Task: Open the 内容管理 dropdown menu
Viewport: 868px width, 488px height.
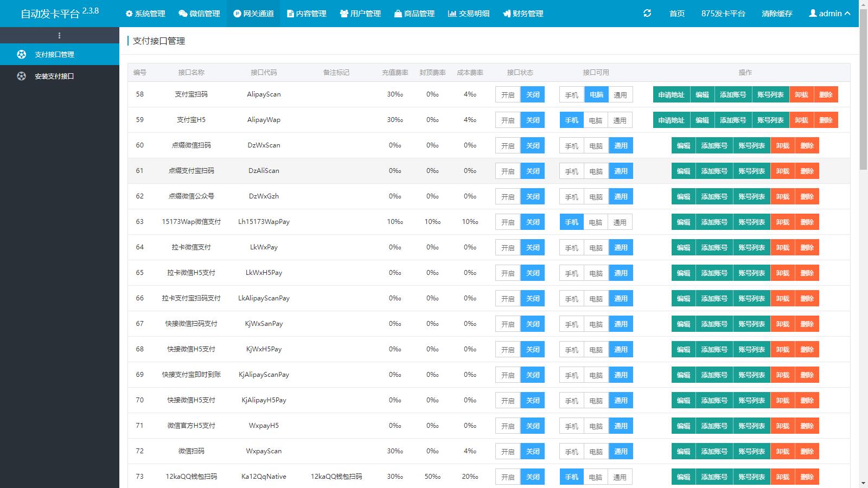Action: pyautogui.click(x=307, y=14)
